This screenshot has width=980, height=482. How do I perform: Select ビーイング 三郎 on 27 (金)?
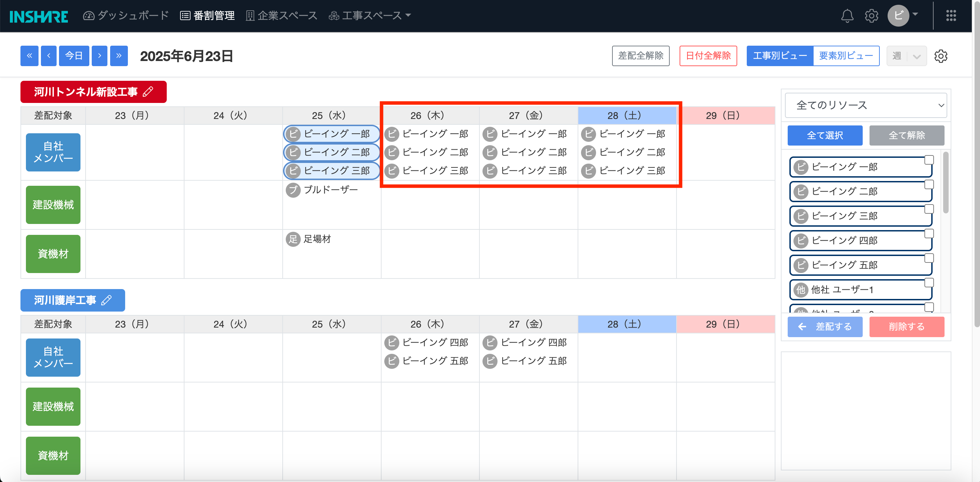(525, 170)
